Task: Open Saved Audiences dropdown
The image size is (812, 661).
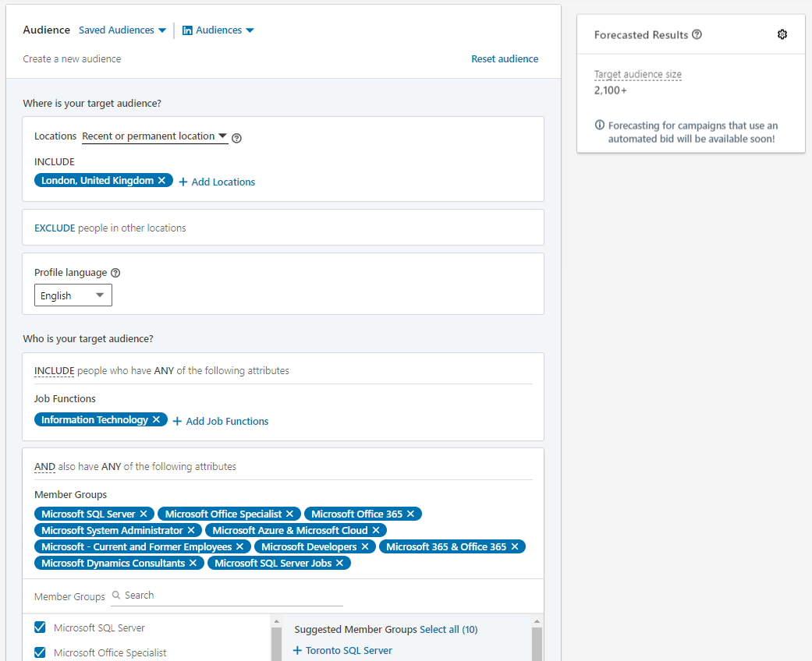Action: [x=122, y=30]
